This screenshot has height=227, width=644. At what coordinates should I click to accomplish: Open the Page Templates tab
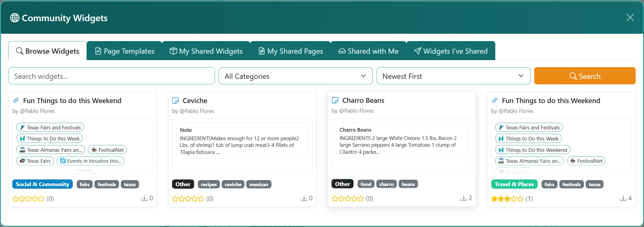point(125,51)
